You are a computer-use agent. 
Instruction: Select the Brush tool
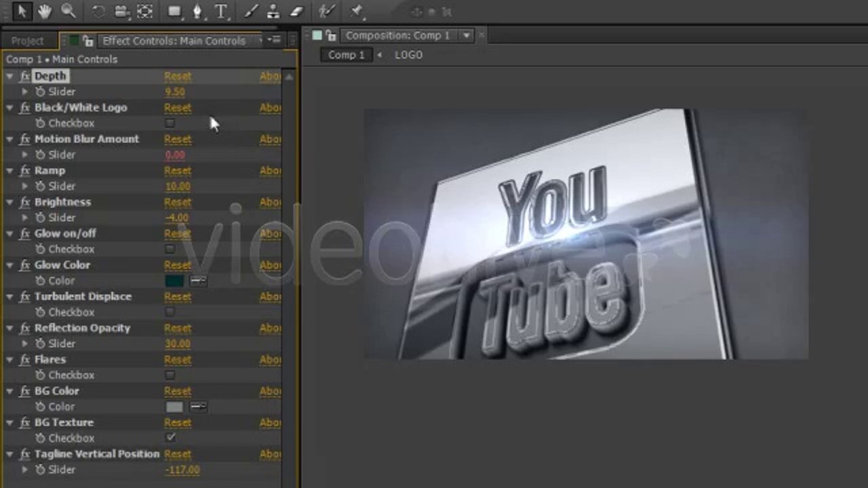(x=252, y=12)
